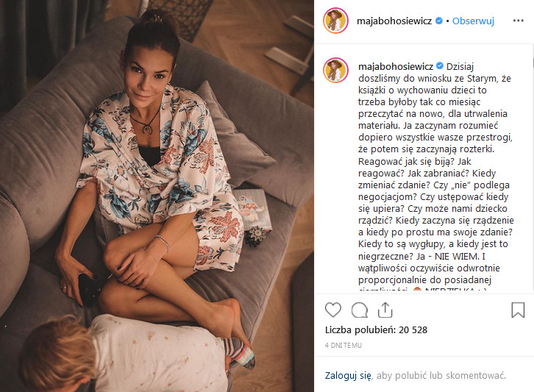This screenshot has width=534, height=392.
Task: Open comments with the speech bubble icon
Action: click(x=359, y=310)
